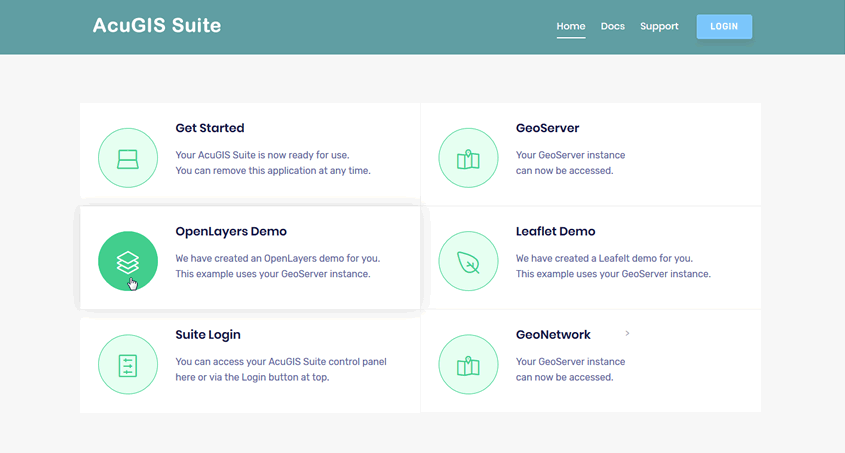Screen dimensions: 845x453
Task: Click the map icon in GeoNetwork card
Action: tap(468, 365)
